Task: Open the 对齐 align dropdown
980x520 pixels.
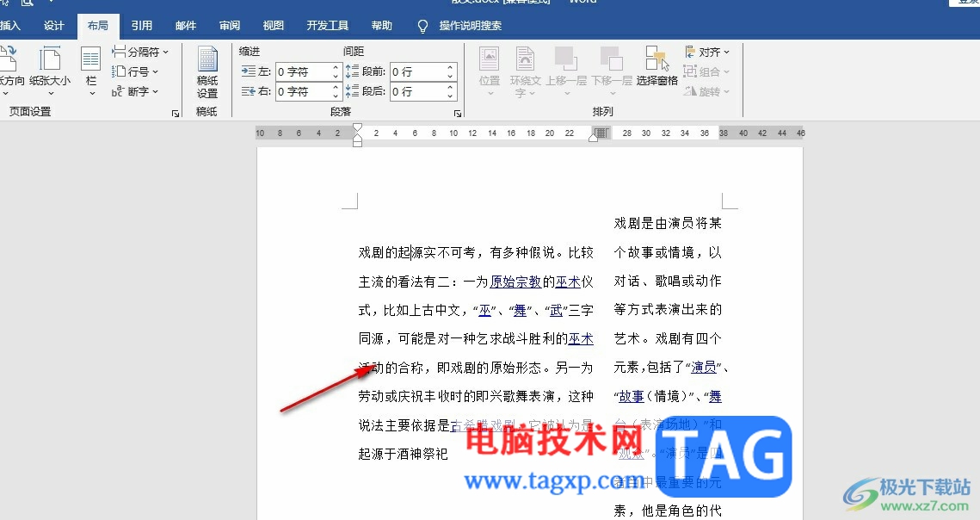Action: [x=707, y=52]
